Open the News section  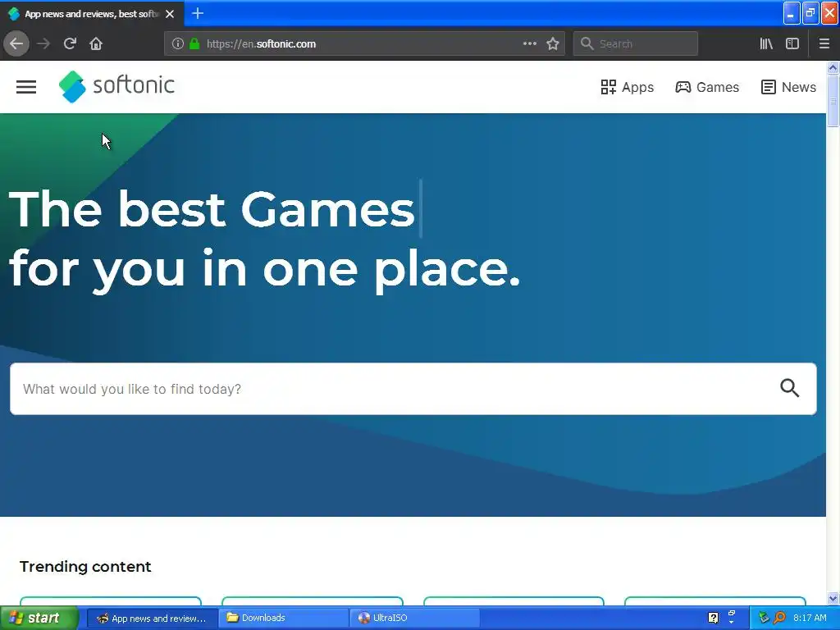788,87
